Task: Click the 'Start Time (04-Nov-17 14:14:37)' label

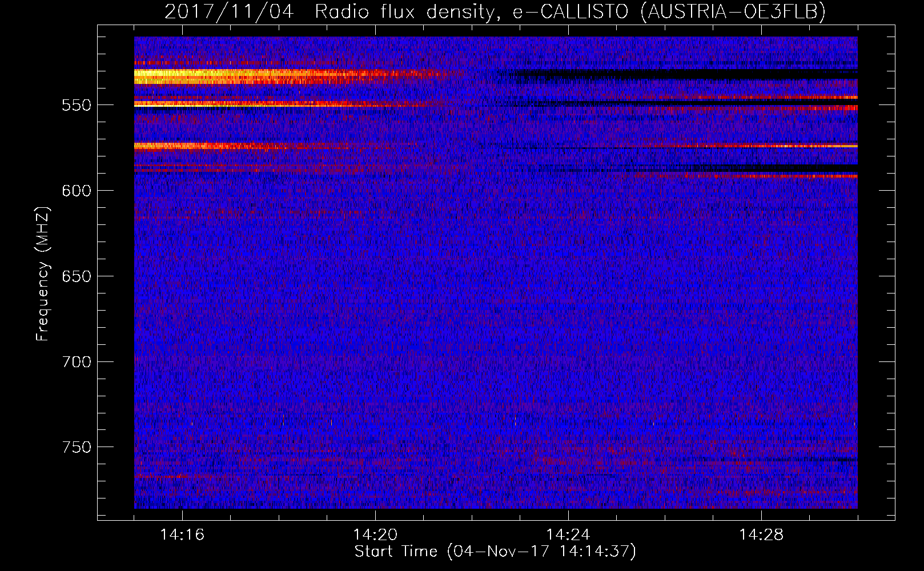Action: pos(495,552)
